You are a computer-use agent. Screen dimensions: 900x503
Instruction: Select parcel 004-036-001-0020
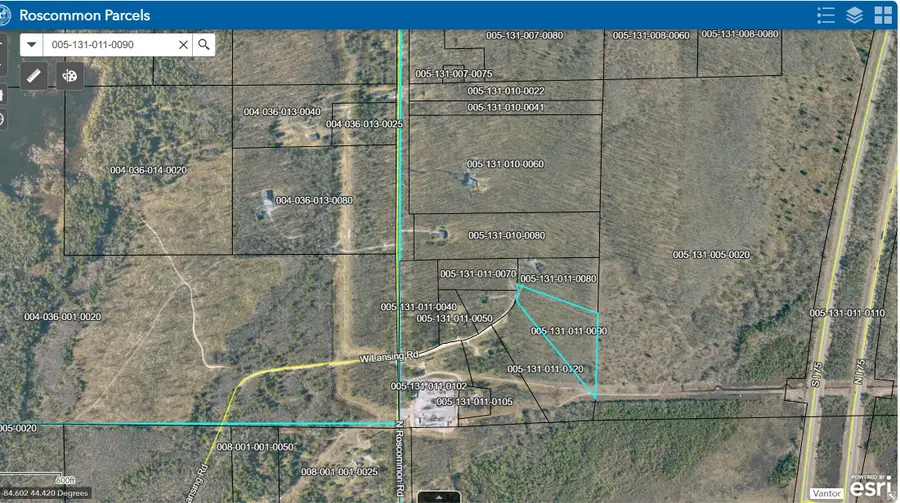click(x=63, y=317)
